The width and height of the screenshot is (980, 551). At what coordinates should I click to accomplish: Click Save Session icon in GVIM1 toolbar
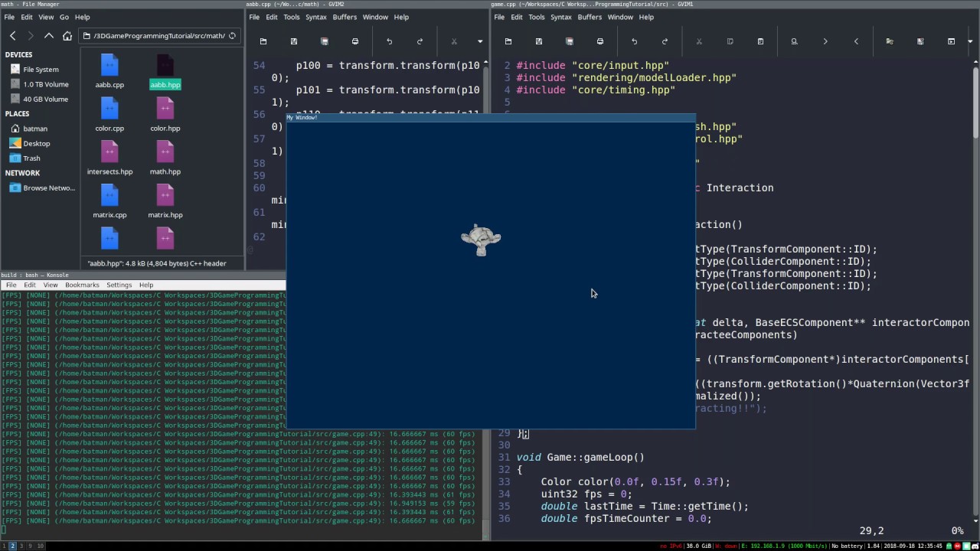point(920,41)
